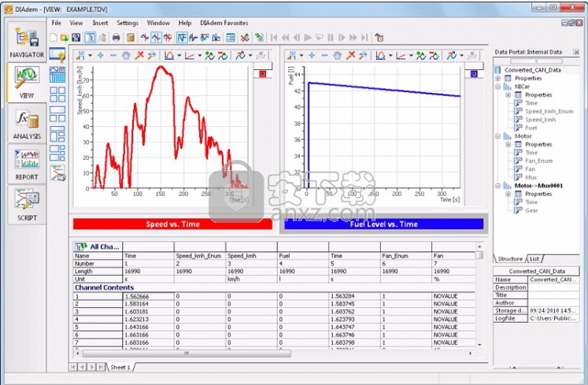Click the Speed vs. Time red banner
This screenshot has height=385, width=588.
coord(172,224)
